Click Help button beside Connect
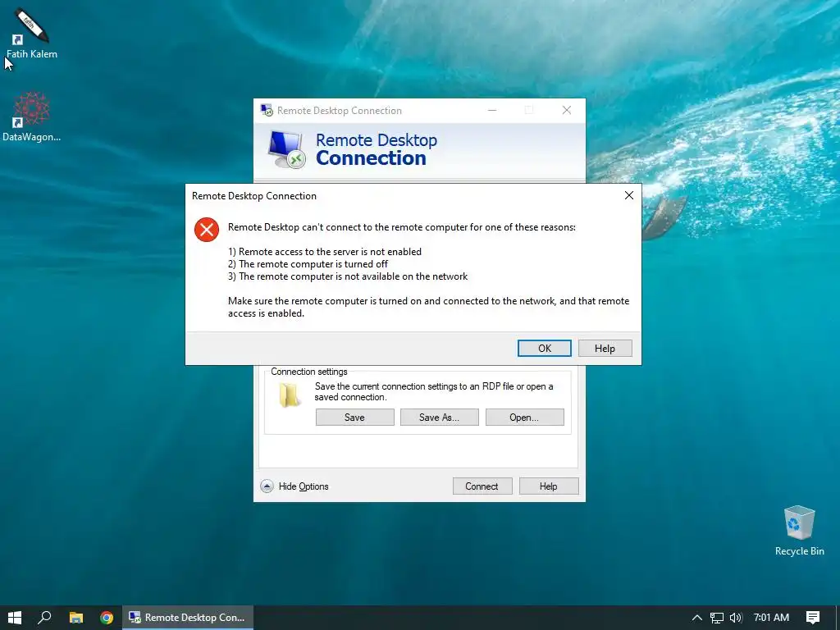The height and width of the screenshot is (630, 840). coord(549,486)
